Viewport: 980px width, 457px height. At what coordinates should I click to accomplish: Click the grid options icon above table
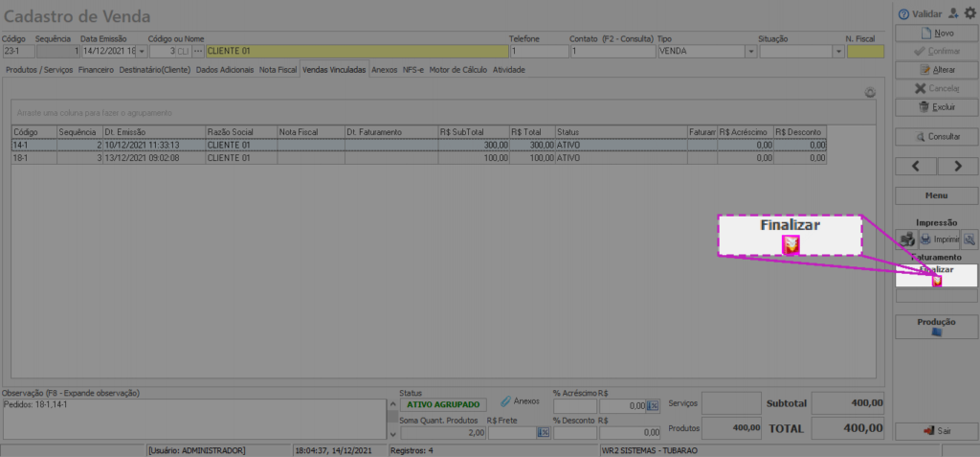pos(869,93)
